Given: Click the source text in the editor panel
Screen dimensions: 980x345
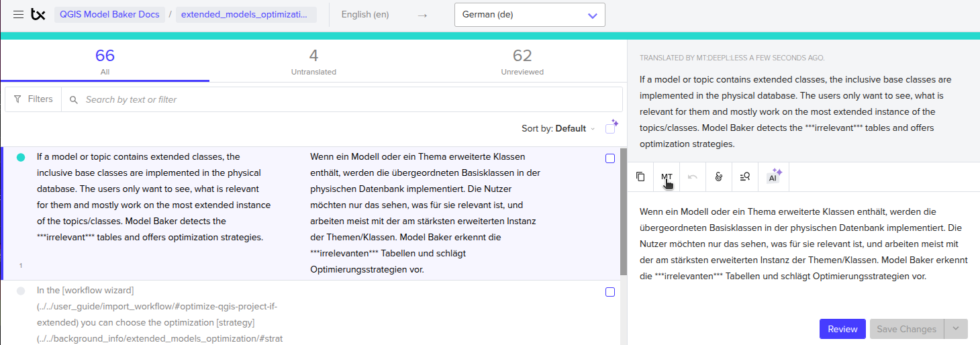Looking at the screenshot, I should pos(795,111).
